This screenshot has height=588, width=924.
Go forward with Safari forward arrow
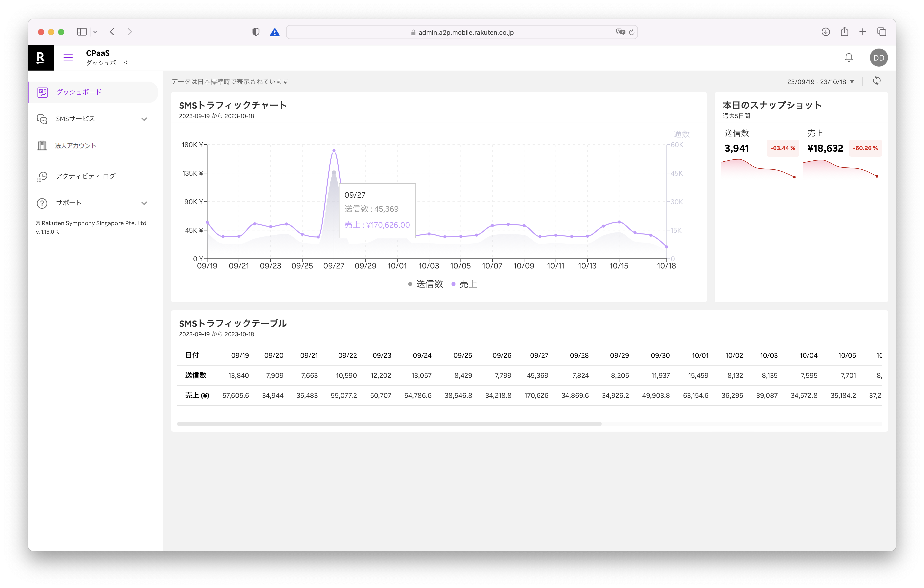[130, 32]
